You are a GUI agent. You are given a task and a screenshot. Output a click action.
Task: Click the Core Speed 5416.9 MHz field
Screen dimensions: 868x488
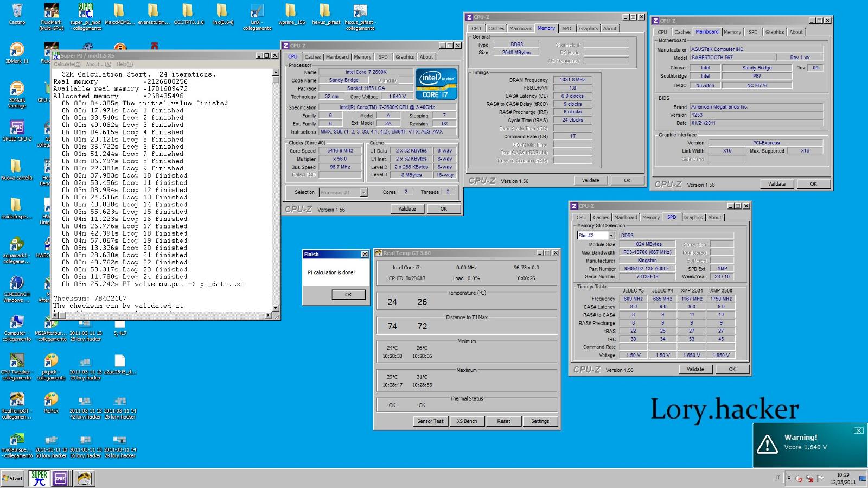click(340, 151)
